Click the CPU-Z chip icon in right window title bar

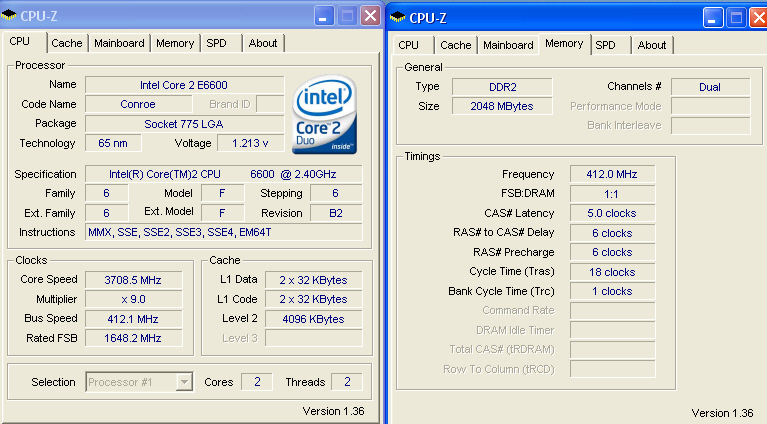click(x=398, y=18)
